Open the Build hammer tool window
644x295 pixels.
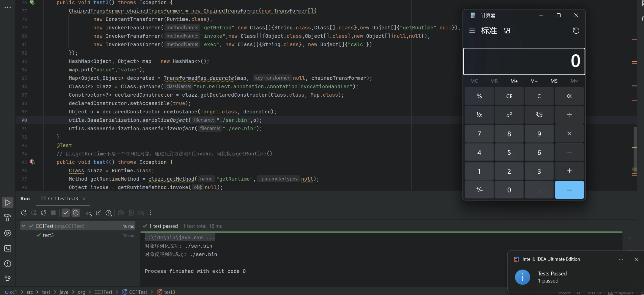8,218
